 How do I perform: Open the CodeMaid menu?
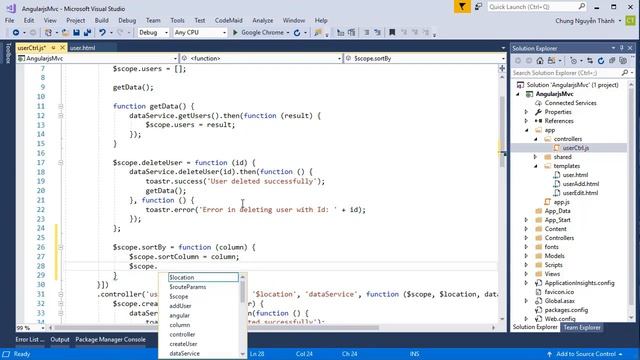(x=229, y=20)
